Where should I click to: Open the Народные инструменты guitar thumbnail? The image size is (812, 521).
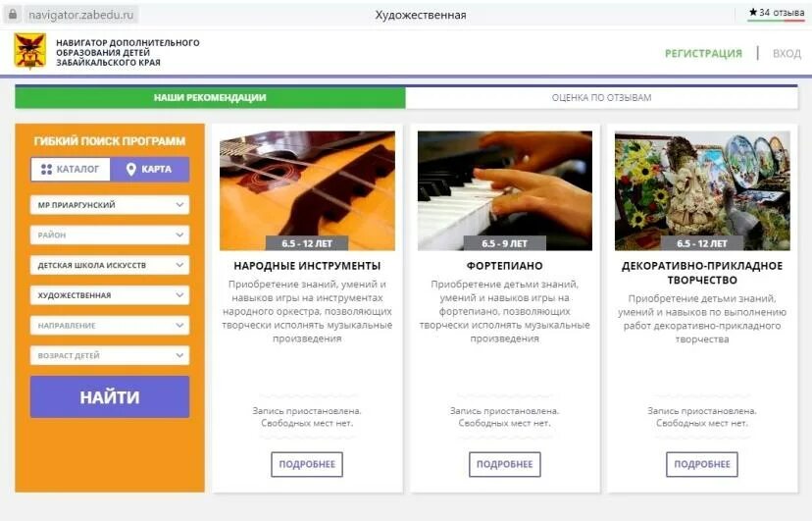click(x=307, y=190)
